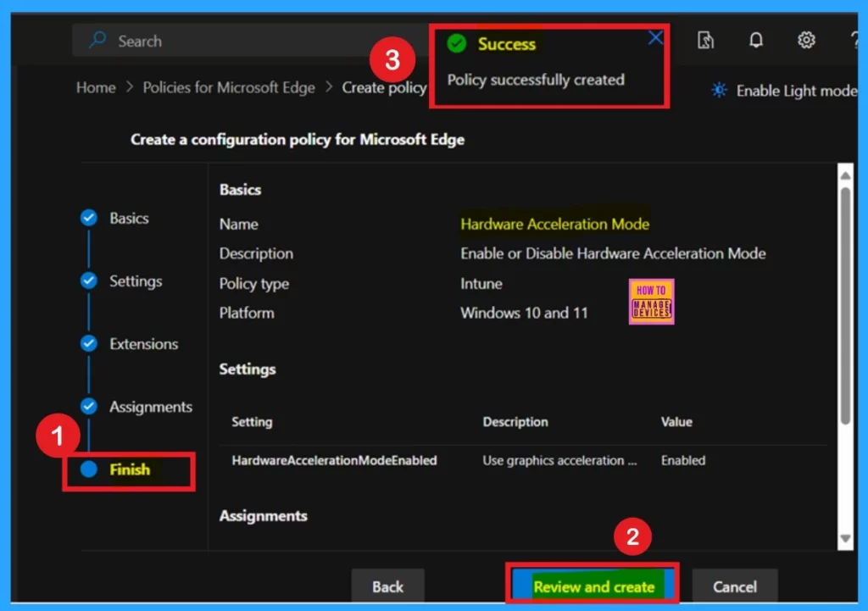The image size is (868, 611).
Task: Click the Description column header
Action: coord(515,422)
